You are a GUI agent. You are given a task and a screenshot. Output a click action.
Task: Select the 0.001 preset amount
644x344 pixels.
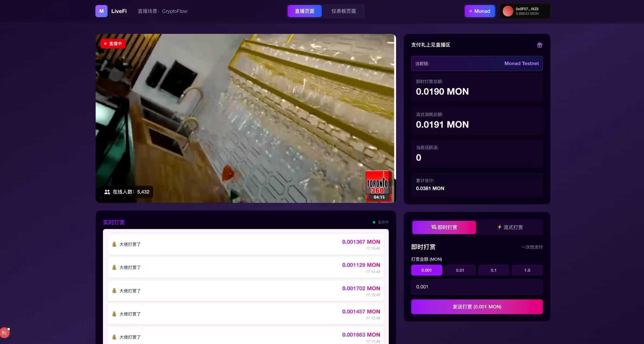pos(426,270)
